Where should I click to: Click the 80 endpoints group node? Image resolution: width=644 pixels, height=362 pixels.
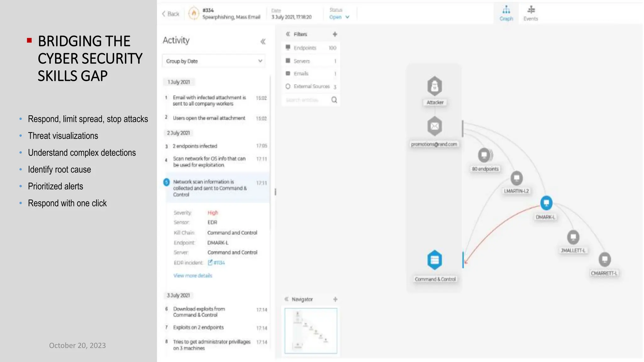(485, 155)
